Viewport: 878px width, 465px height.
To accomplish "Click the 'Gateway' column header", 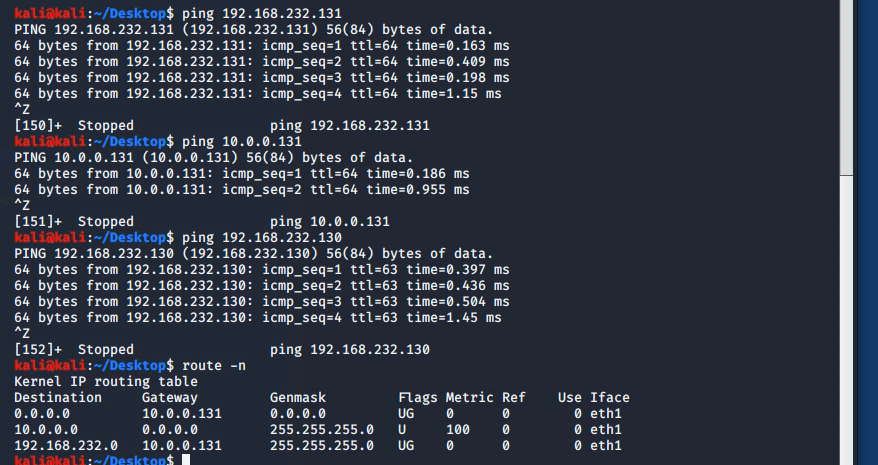I will point(170,397).
